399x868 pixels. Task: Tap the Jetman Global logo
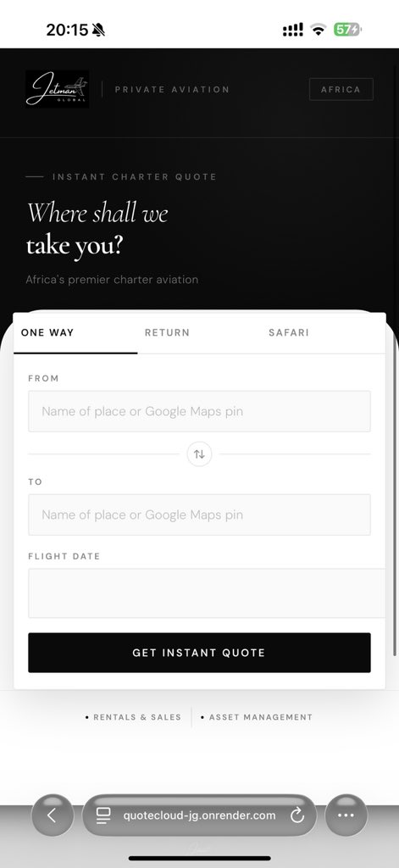tap(57, 88)
